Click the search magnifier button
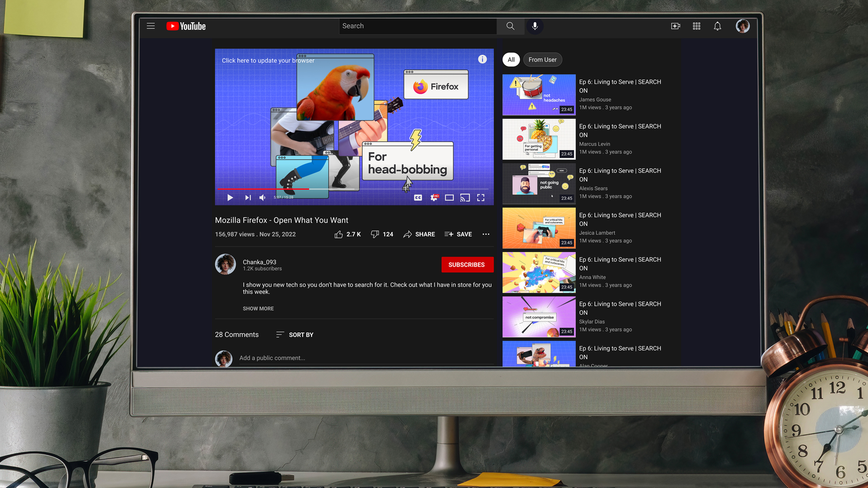Viewport: 868px width, 488px height. pos(510,26)
